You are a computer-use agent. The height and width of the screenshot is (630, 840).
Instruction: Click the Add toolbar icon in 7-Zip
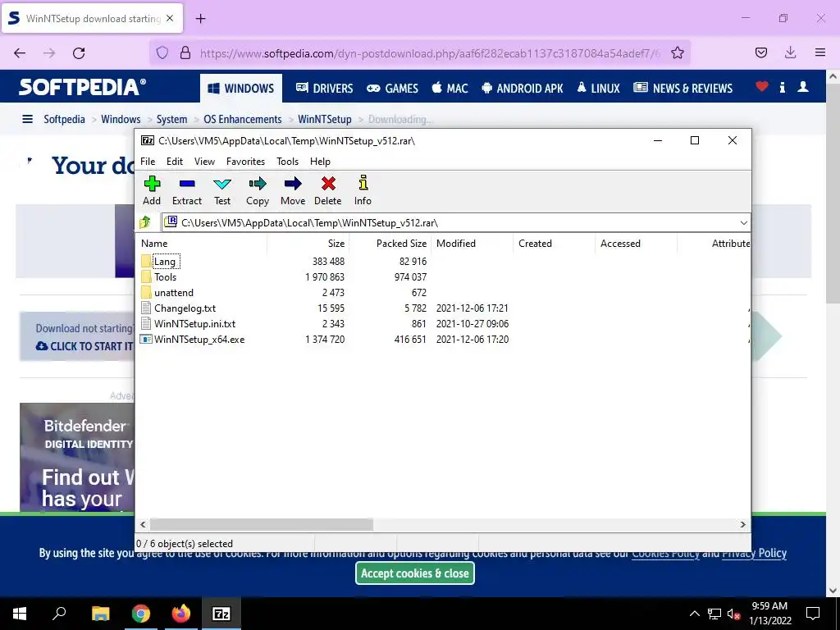(x=152, y=190)
